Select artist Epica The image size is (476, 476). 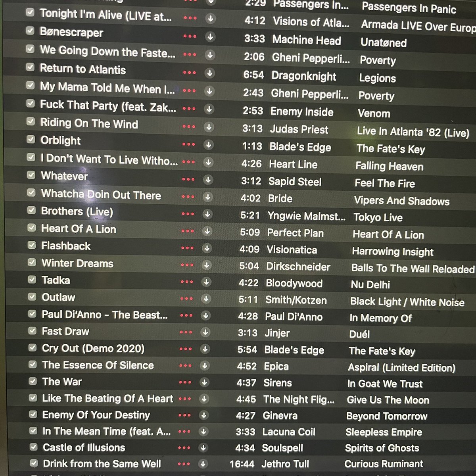[276, 366]
